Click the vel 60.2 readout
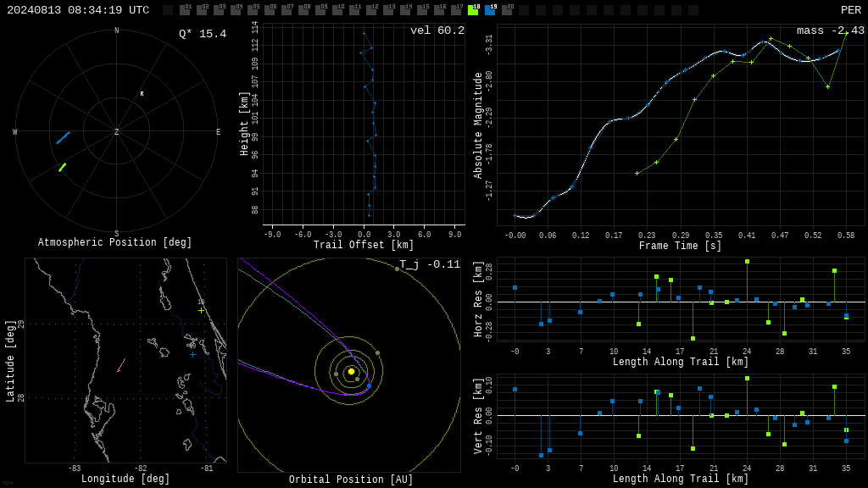 (437, 30)
